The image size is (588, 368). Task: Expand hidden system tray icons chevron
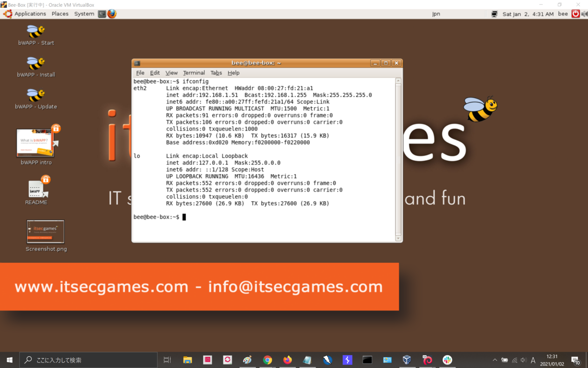(495, 360)
